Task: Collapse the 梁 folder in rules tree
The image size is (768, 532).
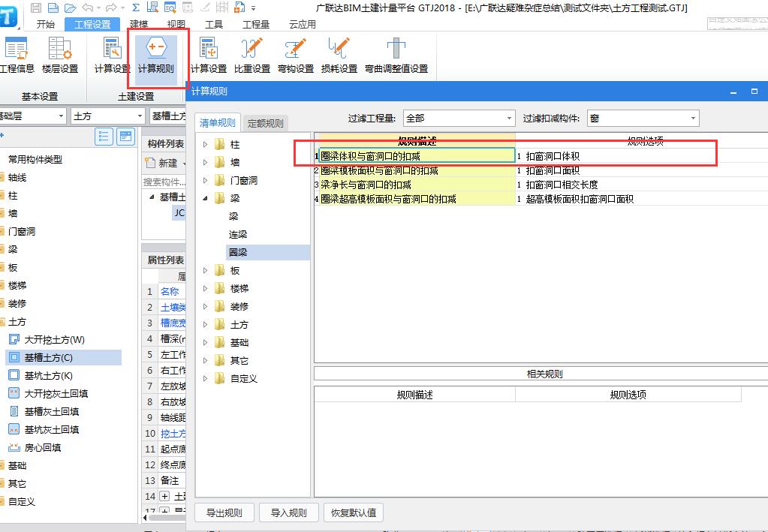Action: (x=205, y=198)
